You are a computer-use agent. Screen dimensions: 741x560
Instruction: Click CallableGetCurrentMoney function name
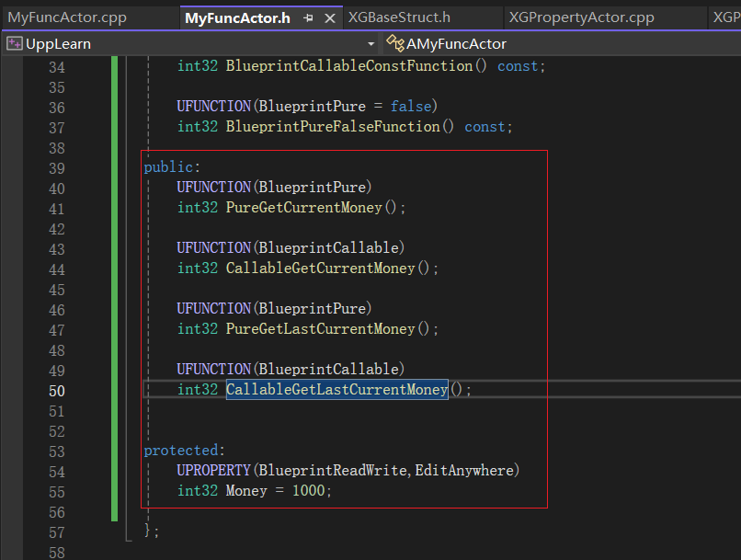click(x=321, y=268)
